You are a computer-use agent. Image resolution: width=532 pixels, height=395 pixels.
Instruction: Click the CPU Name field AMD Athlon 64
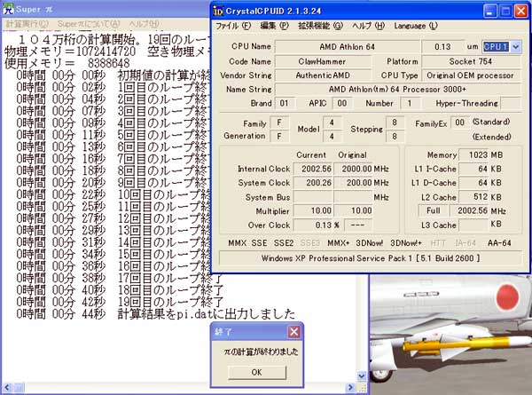pos(347,47)
